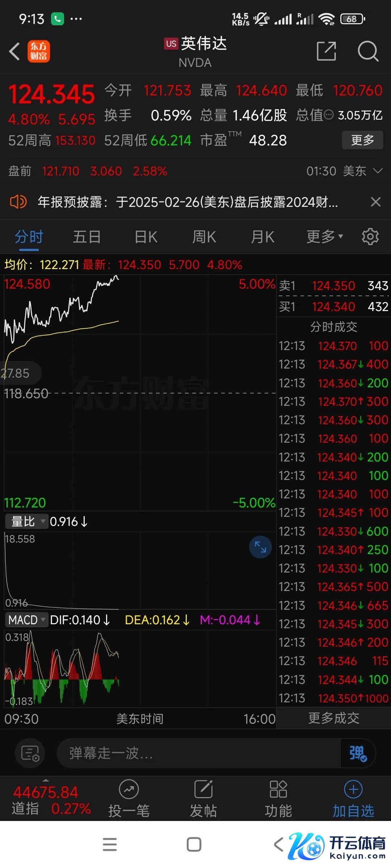Viewport: 391px width, 868px height.
Task: Tap the back arrow icon
Action: click(x=14, y=51)
